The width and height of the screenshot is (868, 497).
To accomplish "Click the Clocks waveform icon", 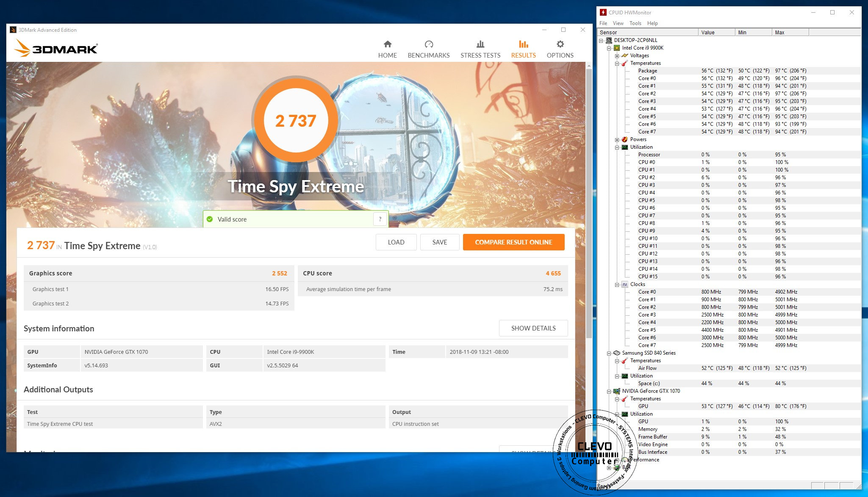I will pyautogui.click(x=625, y=284).
